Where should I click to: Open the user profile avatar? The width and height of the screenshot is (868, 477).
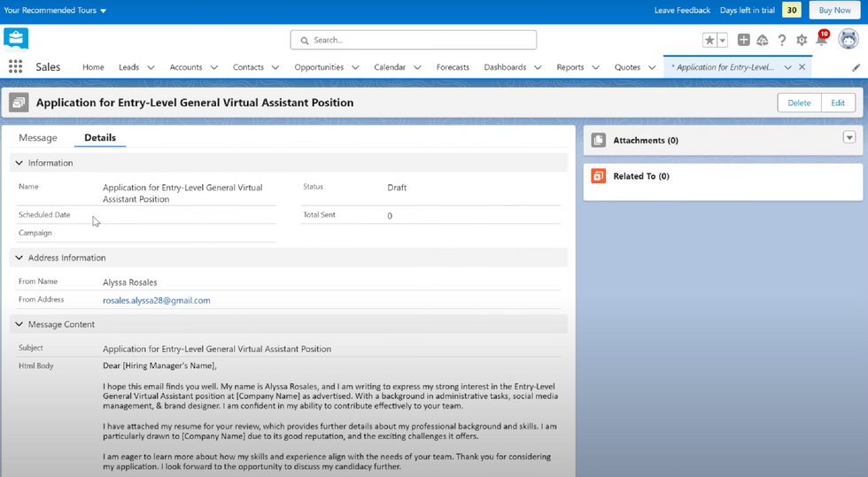click(849, 39)
